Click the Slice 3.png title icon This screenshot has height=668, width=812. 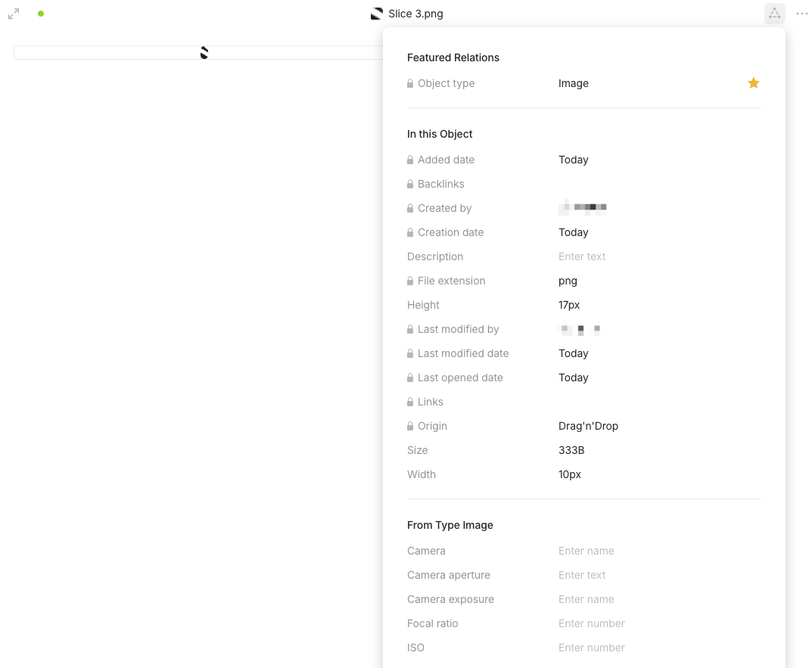(377, 14)
